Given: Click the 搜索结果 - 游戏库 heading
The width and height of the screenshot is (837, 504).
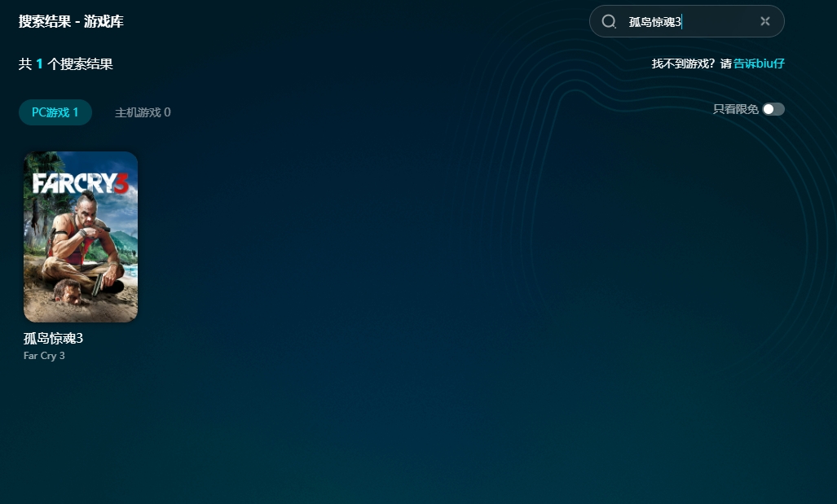Looking at the screenshot, I should 71,21.
